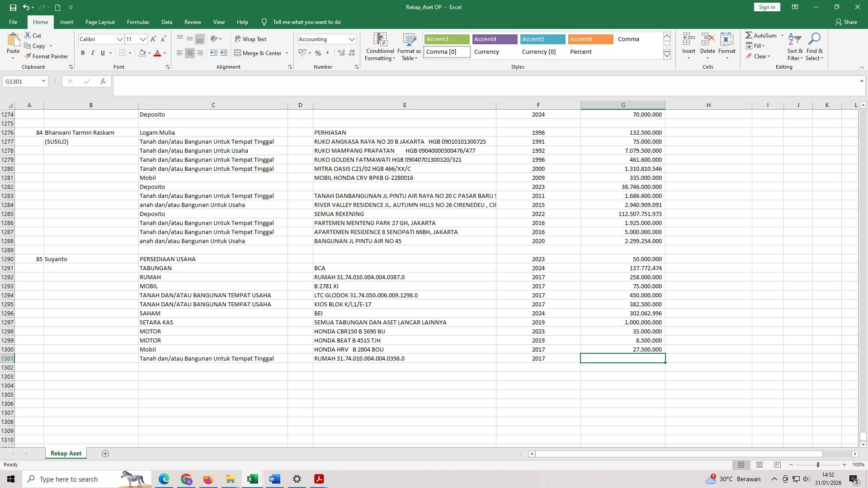Image resolution: width=868 pixels, height=488 pixels.
Task: Click Merge & Center
Action: tap(258, 53)
